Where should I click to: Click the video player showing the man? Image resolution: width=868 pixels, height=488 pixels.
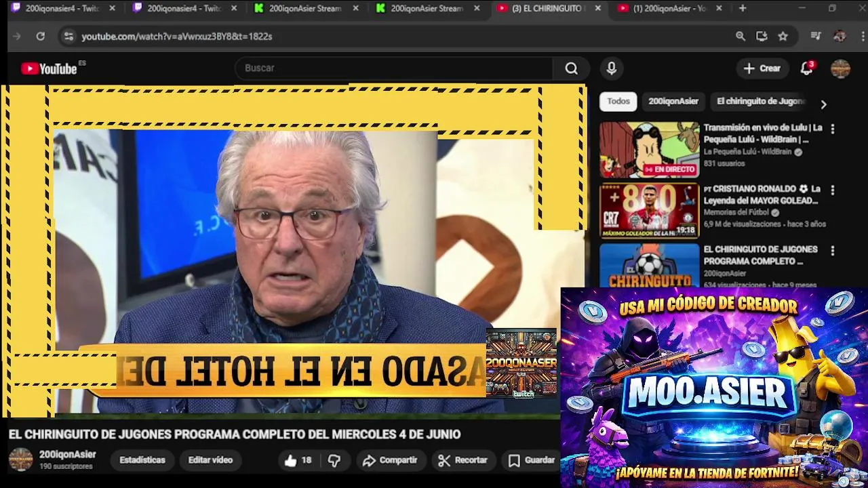(293, 251)
